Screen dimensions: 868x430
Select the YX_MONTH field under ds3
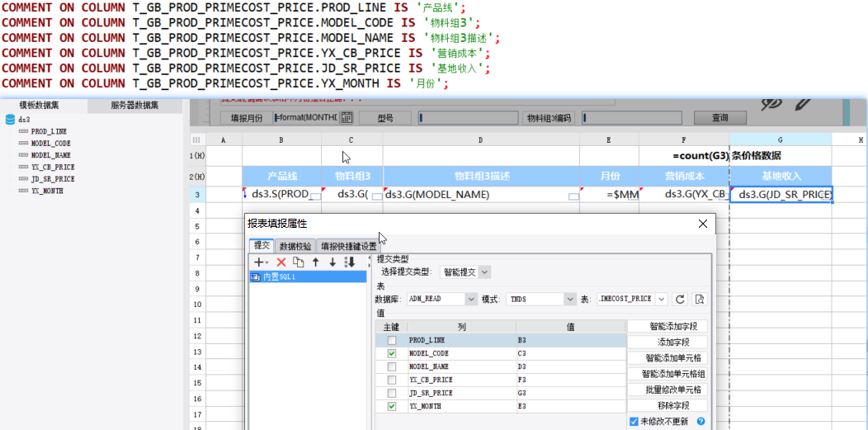[x=46, y=191]
